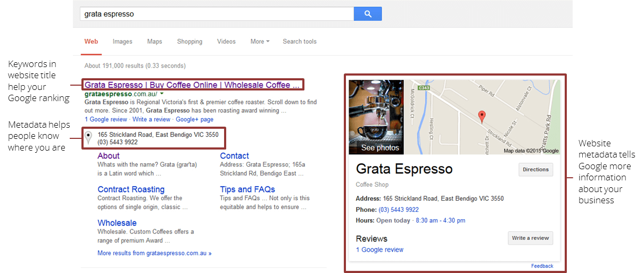Expand green arrow beside grataespresso.com.au URL
644x273 pixels.
[162, 94]
